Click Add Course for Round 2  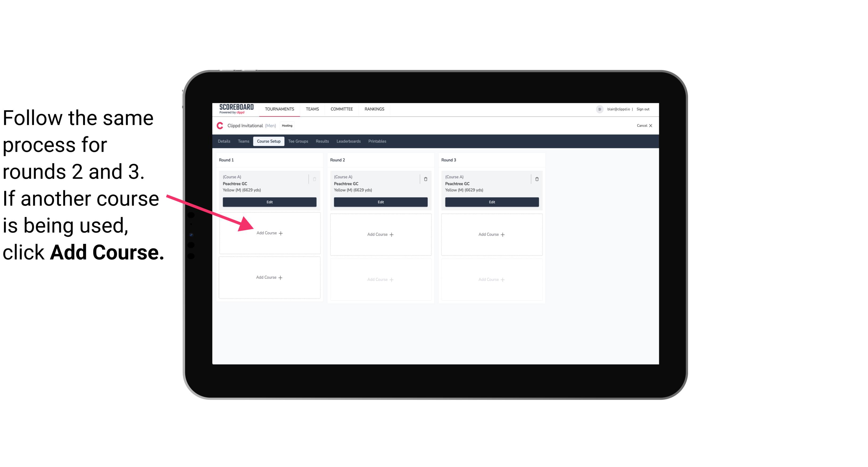click(x=380, y=234)
